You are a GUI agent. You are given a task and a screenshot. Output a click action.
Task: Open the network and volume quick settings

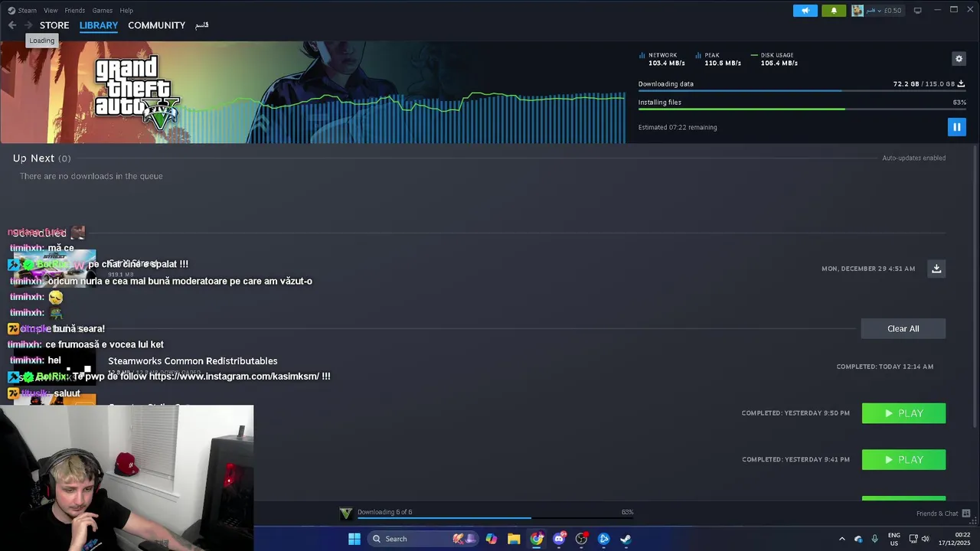coord(920,539)
